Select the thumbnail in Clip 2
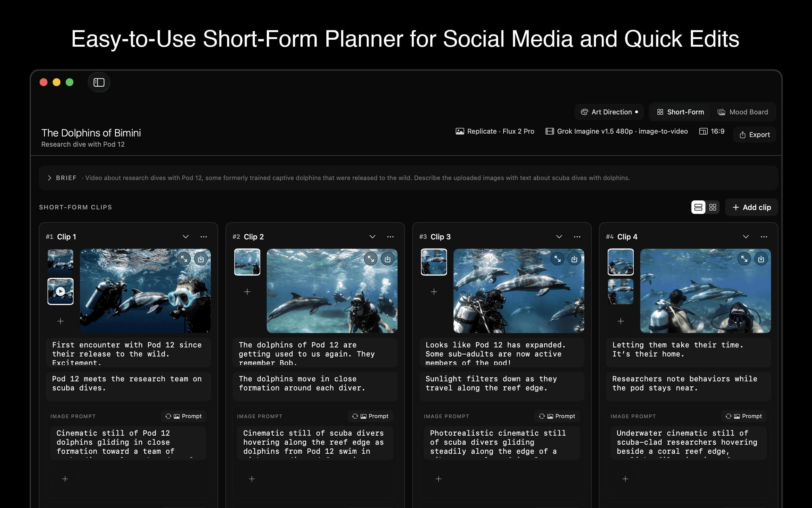Image resolution: width=812 pixels, height=508 pixels. [x=247, y=262]
